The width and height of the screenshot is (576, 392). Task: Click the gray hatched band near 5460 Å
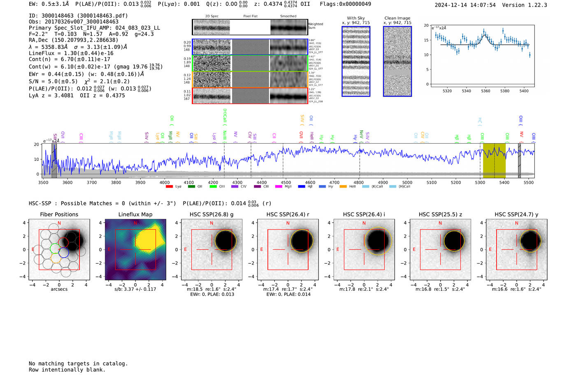pos(519,161)
